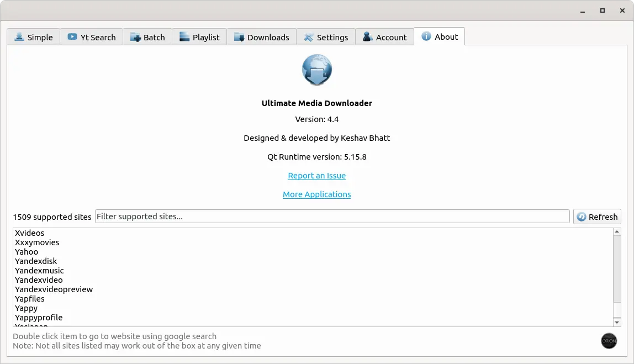Switch to the Yt Search tab

pos(92,37)
